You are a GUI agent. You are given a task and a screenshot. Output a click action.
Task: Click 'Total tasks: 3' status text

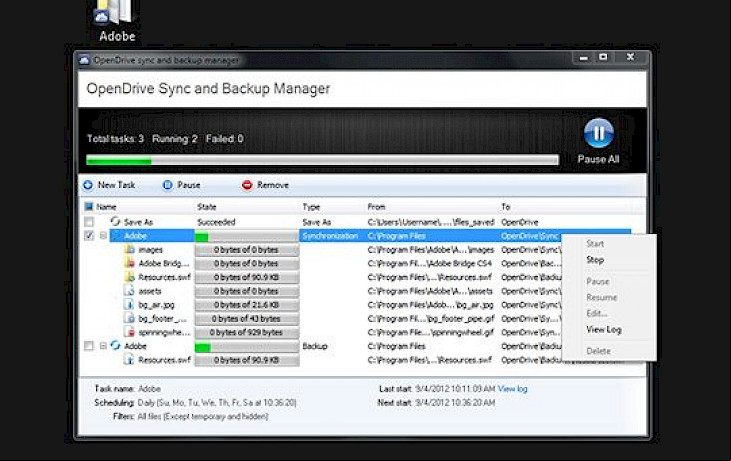[x=115, y=138]
